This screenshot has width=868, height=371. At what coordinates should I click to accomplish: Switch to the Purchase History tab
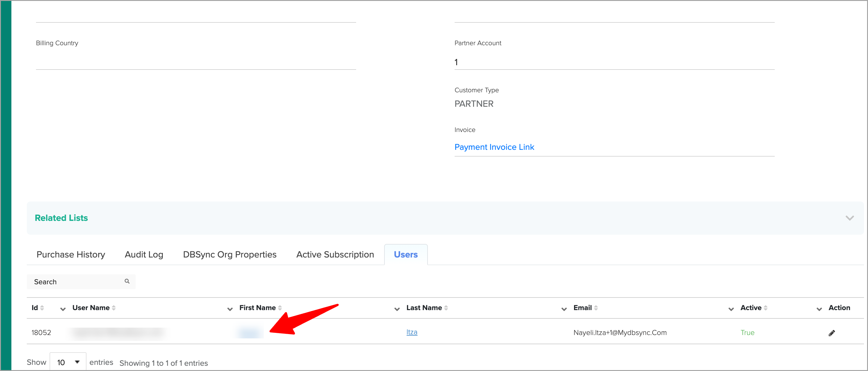[71, 254]
